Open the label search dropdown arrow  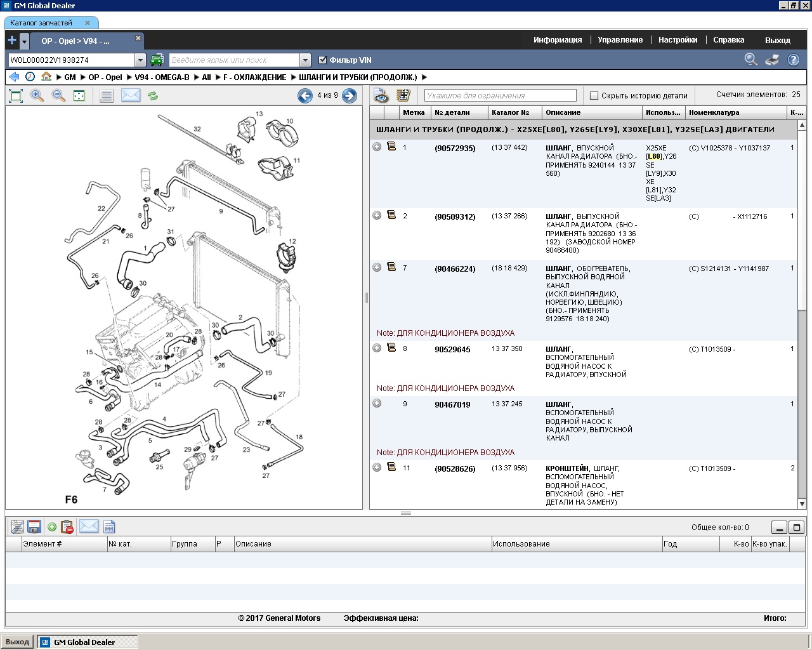coord(305,60)
